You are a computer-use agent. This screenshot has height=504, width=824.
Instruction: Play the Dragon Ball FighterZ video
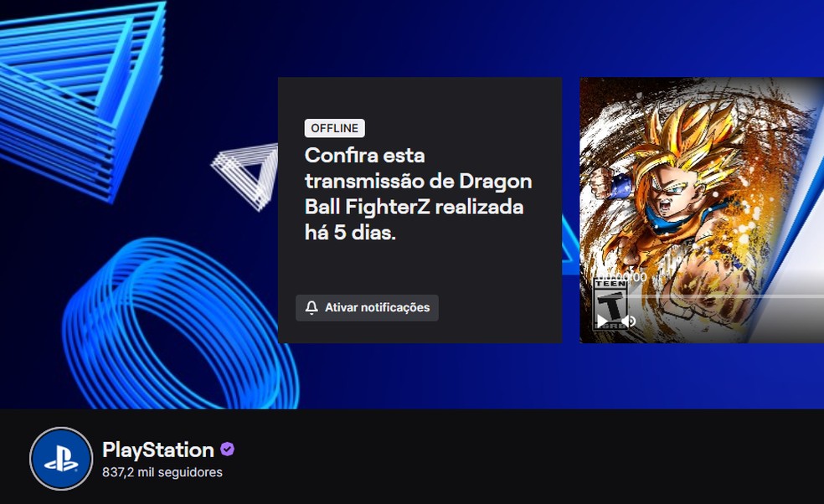[x=602, y=321]
